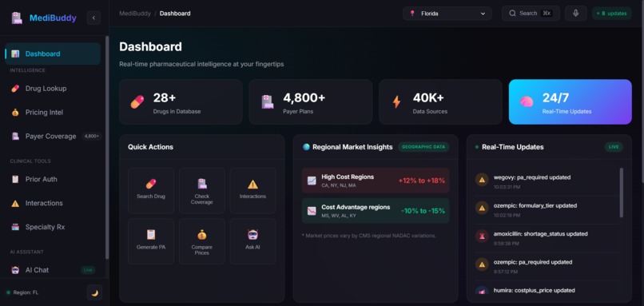Viewport: 644px width, 306px height.
Task: Open the Dashboard sidebar item
Action: coord(53,54)
